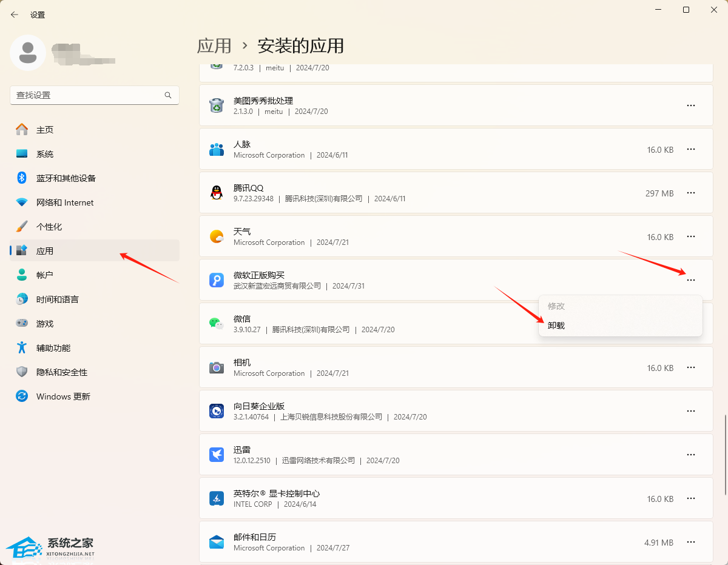The height and width of the screenshot is (565, 728).
Task: Click the 微信 app icon
Action: click(x=217, y=324)
